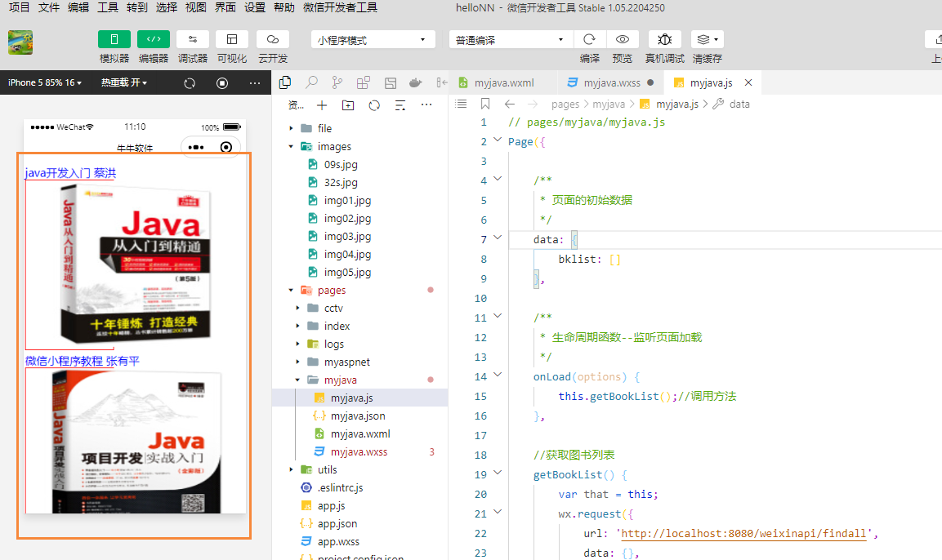This screenshot has width=942, height=560.
Task: Switch to the myjava.wxss tab
Action: pyautogui.click(x=611, y=82)
